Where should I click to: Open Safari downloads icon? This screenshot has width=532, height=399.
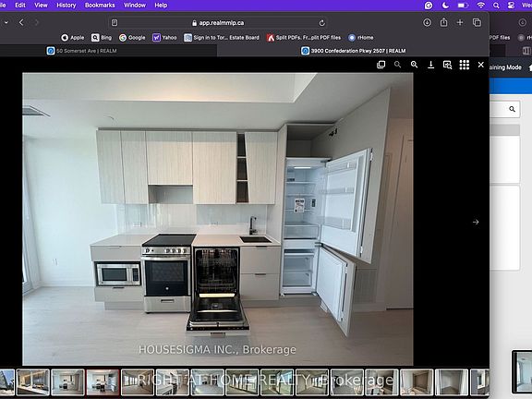(427, 22)
